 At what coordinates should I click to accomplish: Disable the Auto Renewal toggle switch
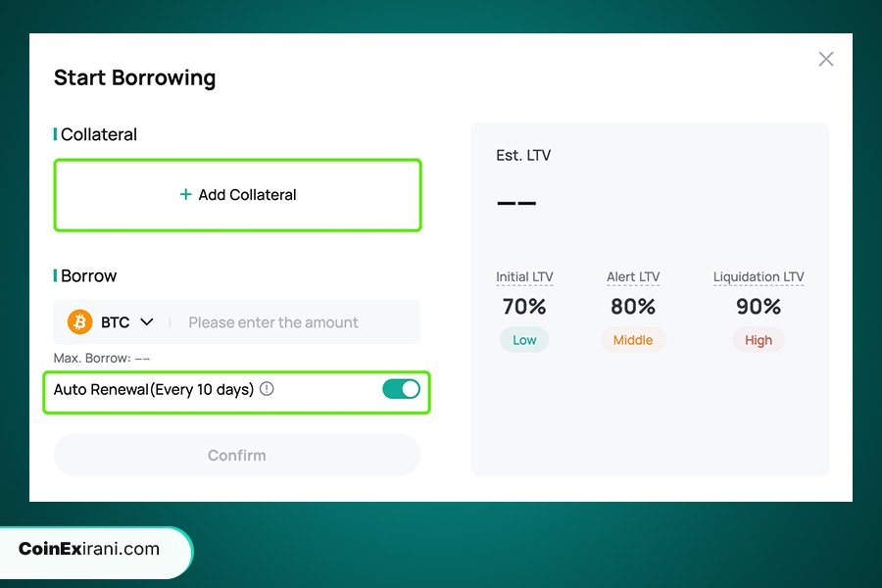pyautogui.click(x=401, y=389)
